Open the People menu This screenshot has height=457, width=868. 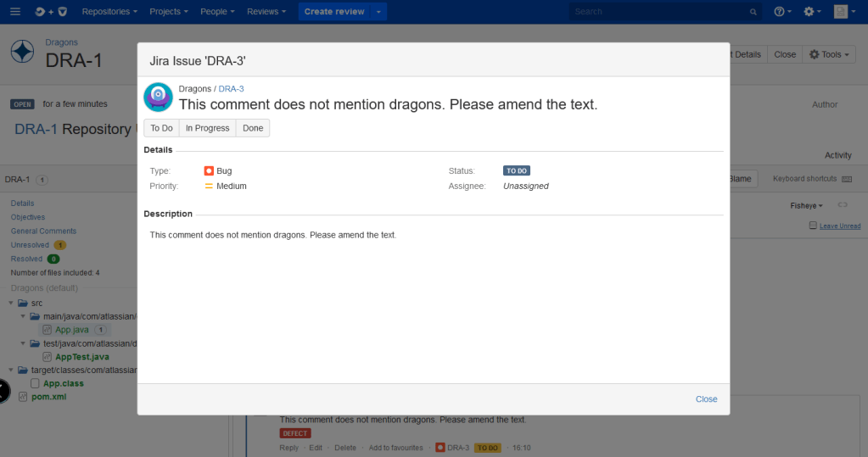pyautogui.click(x=217, y=12)
